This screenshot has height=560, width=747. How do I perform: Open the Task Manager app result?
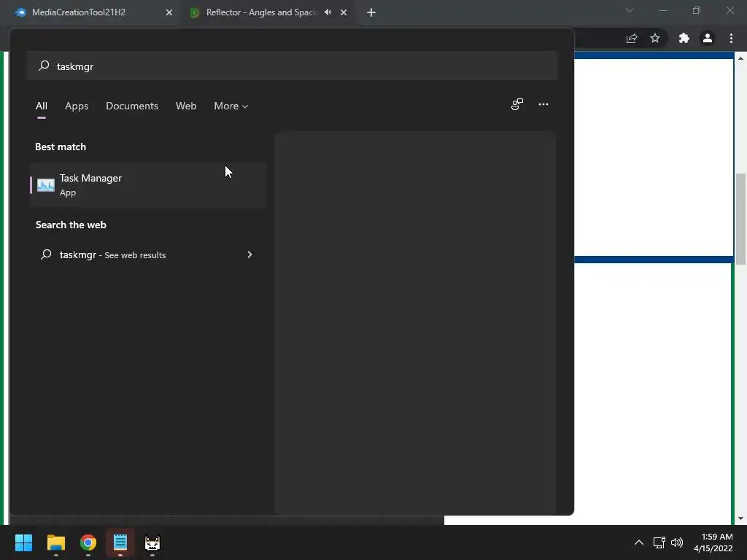coord(148,184)
